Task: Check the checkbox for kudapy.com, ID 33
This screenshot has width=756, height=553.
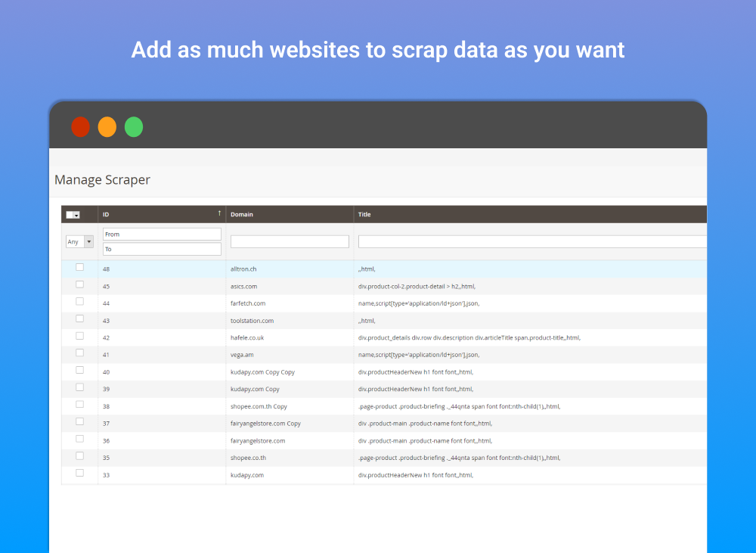Action: click(x=79, y=473)
